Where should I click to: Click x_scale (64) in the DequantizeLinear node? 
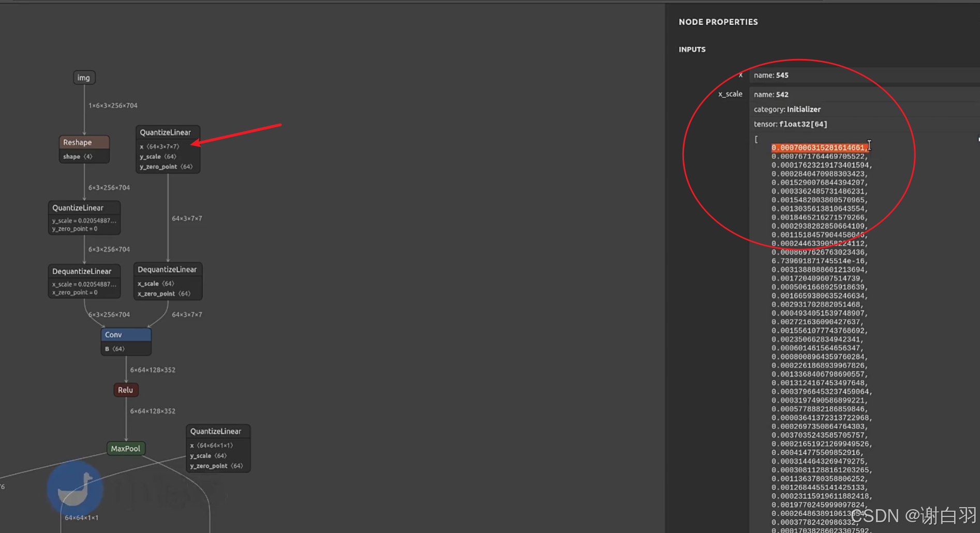(156, 284)
